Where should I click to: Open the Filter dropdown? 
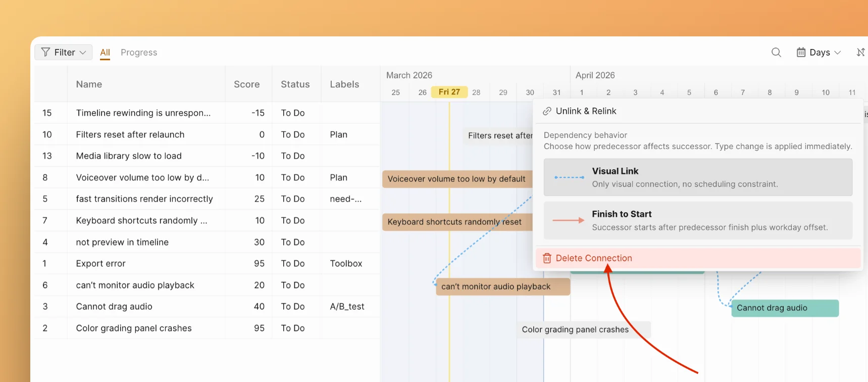pos(64,53)
